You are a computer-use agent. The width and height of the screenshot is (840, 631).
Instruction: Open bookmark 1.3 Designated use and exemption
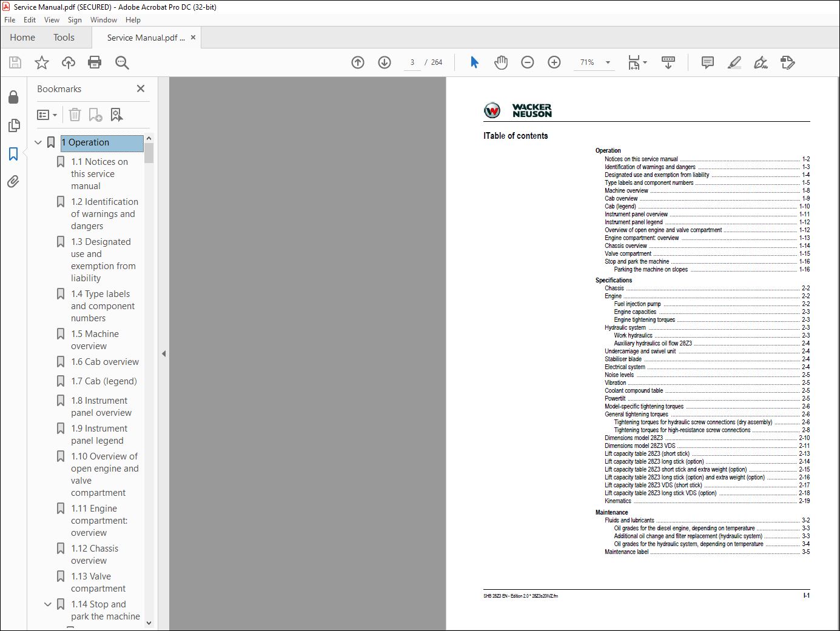[103, 260]
